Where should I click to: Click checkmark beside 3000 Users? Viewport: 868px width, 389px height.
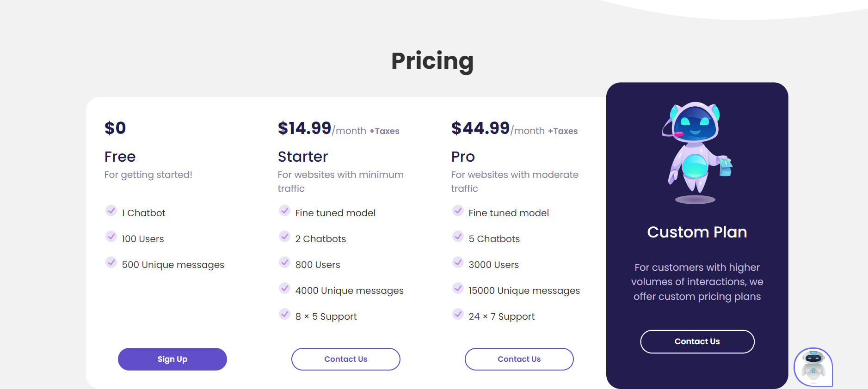pyautogui.click(x=458, y=262)
